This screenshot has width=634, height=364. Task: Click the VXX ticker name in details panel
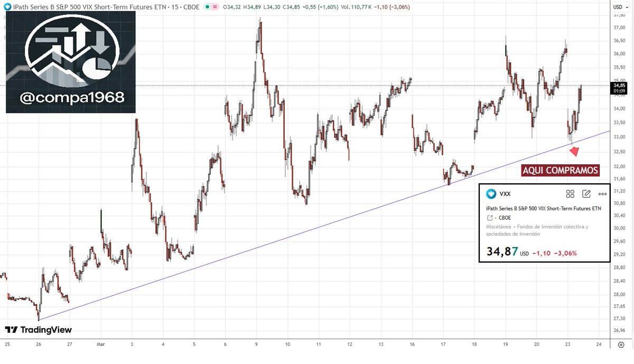click(505, 194)
